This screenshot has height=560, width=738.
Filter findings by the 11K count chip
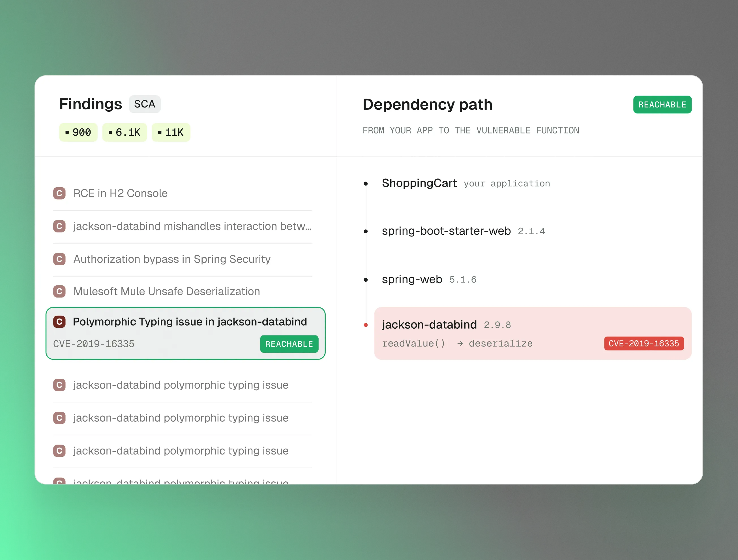coord(171,132)
